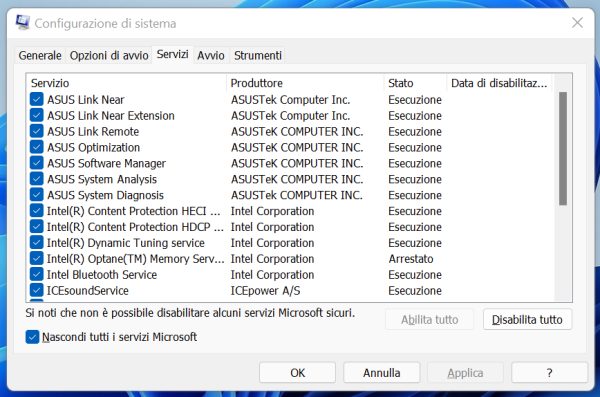
Task: Select ASUS Software Manager service name
Action: tap(106, 163)
